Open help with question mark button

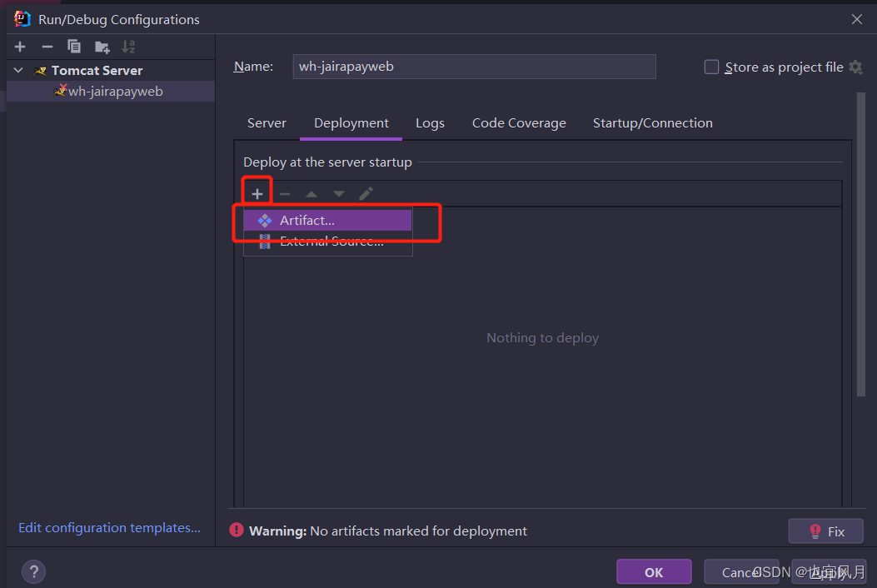pyautogui.click(x=33, y=572)
